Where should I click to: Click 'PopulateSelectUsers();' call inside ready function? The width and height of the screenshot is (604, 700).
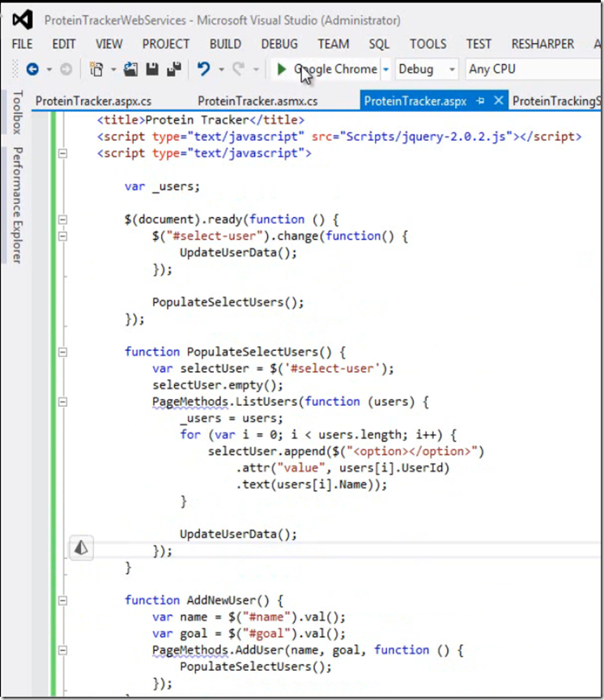228,302
